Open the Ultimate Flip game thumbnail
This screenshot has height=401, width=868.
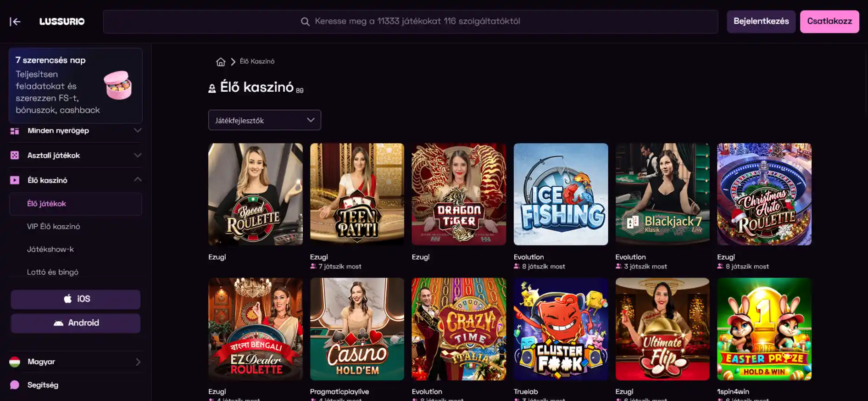point(662,329)
